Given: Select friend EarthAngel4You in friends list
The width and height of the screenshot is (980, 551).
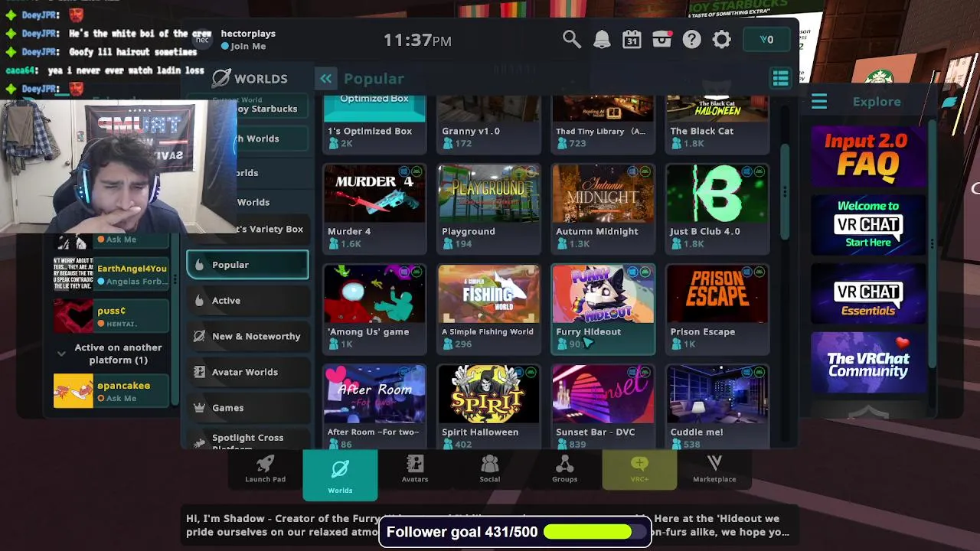Looking at the screenshot, I should click(112, 275).
